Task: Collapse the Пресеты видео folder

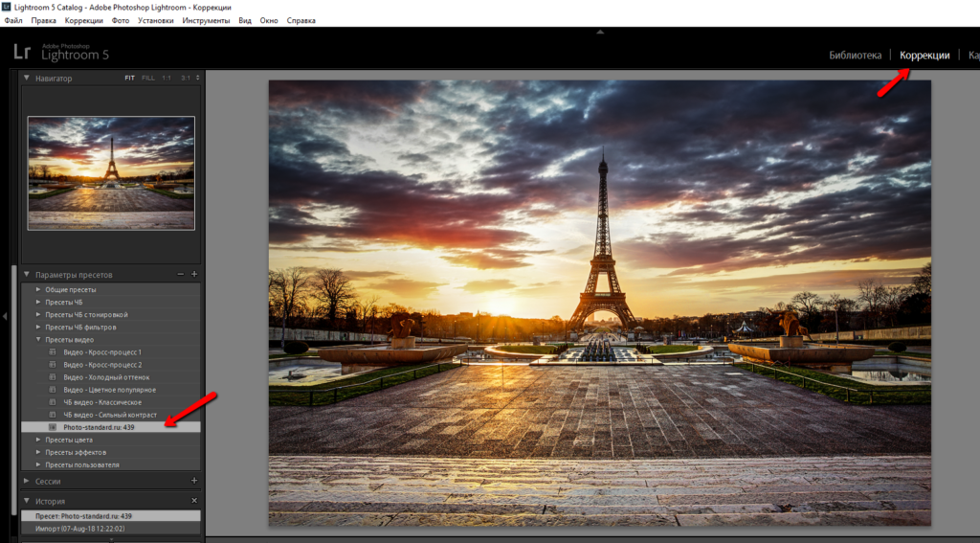Action: [x=38, y=339]
